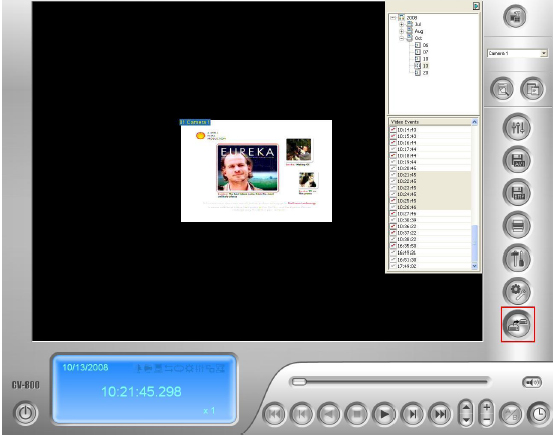
Task: Click the red-highlighted backup icon
Action: 517,324
